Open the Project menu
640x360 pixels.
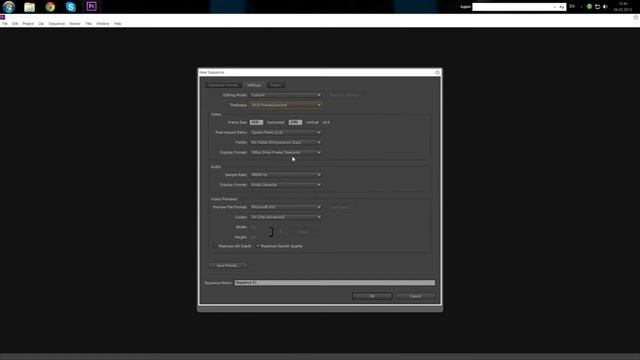28,24
